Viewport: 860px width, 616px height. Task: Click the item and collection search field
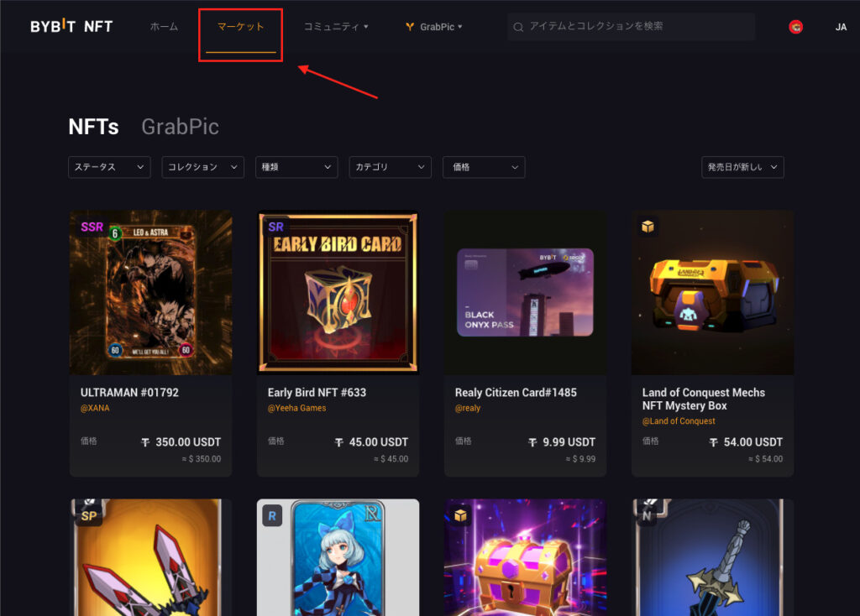point(631,27)
